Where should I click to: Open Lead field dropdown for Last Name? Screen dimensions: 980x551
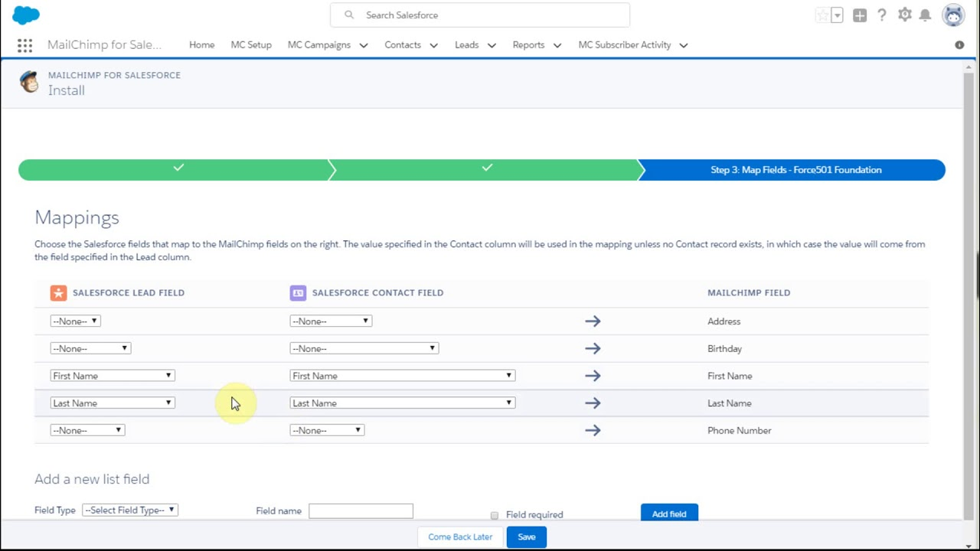pos(113,403)
